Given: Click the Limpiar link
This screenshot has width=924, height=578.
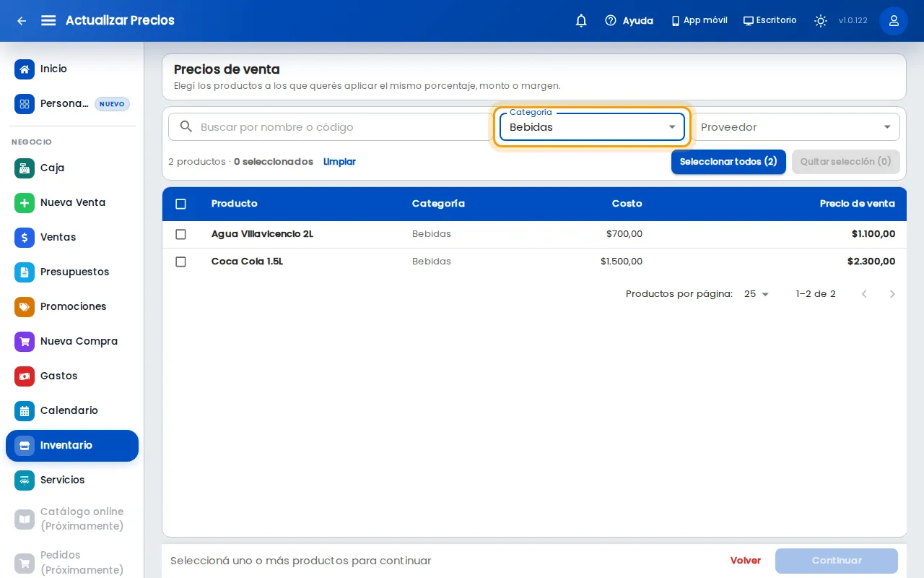Looking at the screenshot, I should click(339, 162).
